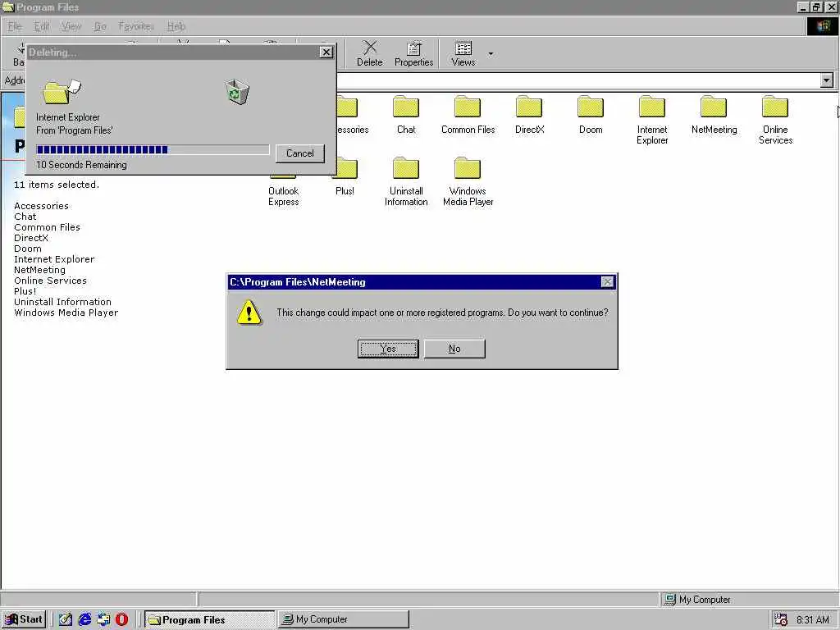This screenshot has height=630, width=840.
Task: Select the Doom folder icon
Action: point(591,107)
